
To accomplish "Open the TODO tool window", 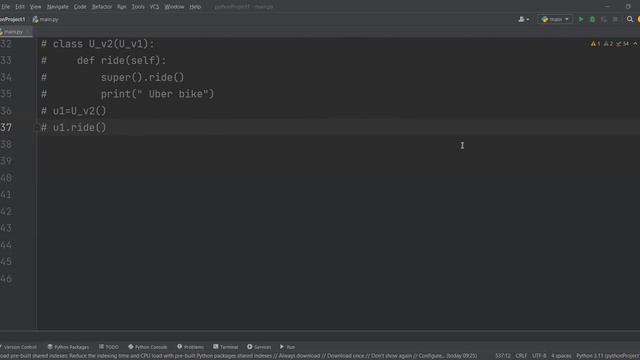I will coord(109,347).
